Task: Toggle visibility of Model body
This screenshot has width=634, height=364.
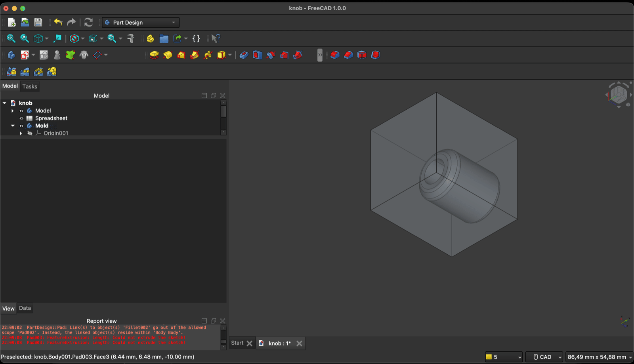Action: (x=21, y=111)
